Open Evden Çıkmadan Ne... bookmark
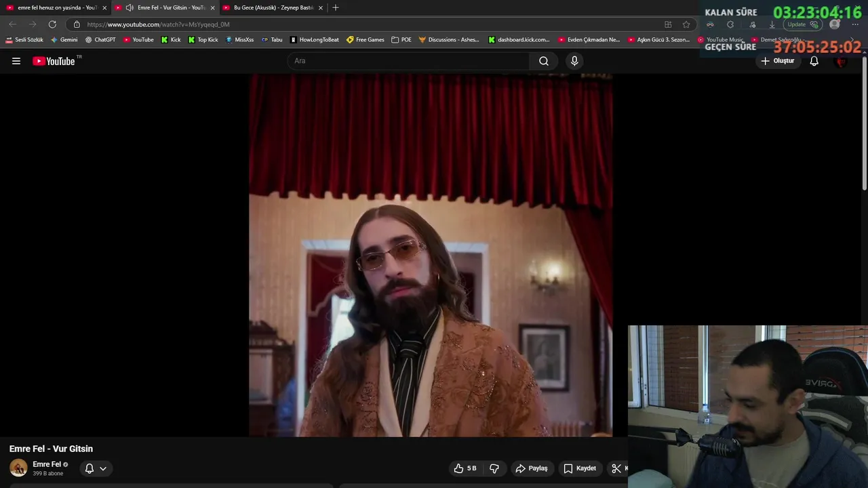The width and height of the screenshot is (868, 488). click(x=589, y=40)
